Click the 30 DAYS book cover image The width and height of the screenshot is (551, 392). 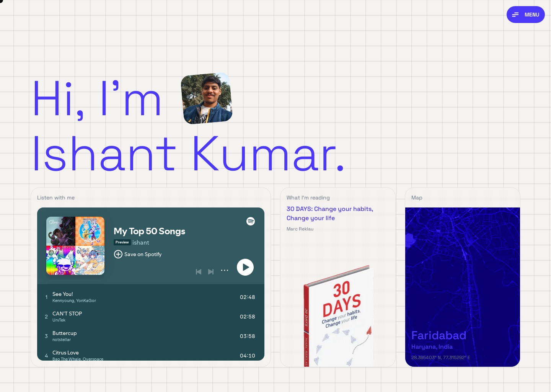pos(338,316)
